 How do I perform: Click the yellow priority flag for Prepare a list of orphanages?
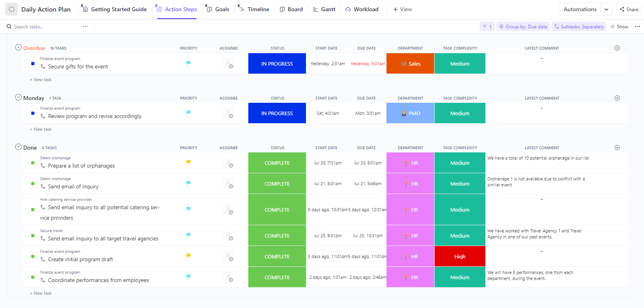189,162
